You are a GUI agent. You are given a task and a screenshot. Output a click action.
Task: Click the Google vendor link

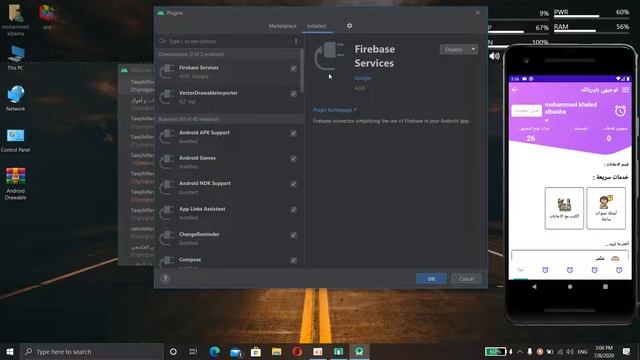tap(362, 78)
